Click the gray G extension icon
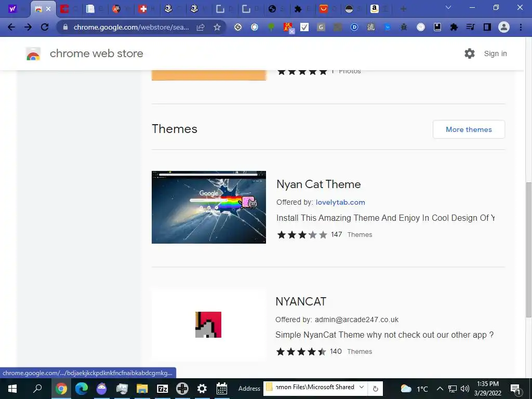Viewport: 532px width, 399px height. [x=321, y=27]
